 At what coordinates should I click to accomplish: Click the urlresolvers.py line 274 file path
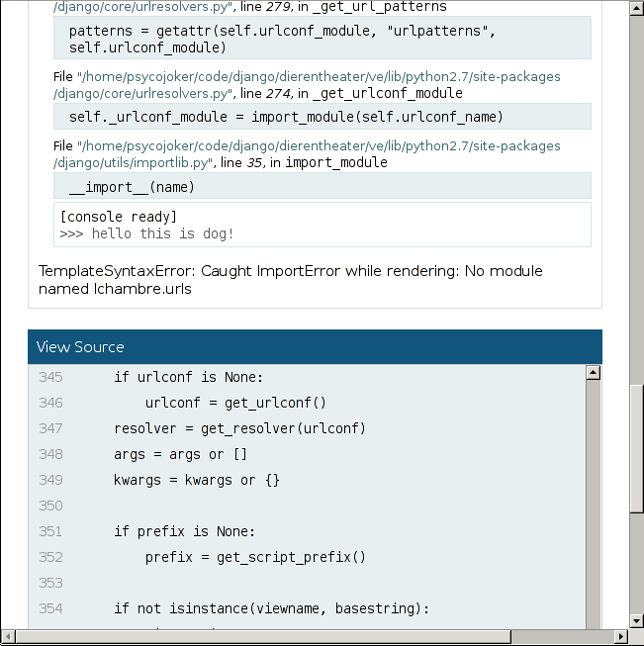(307, 85)
